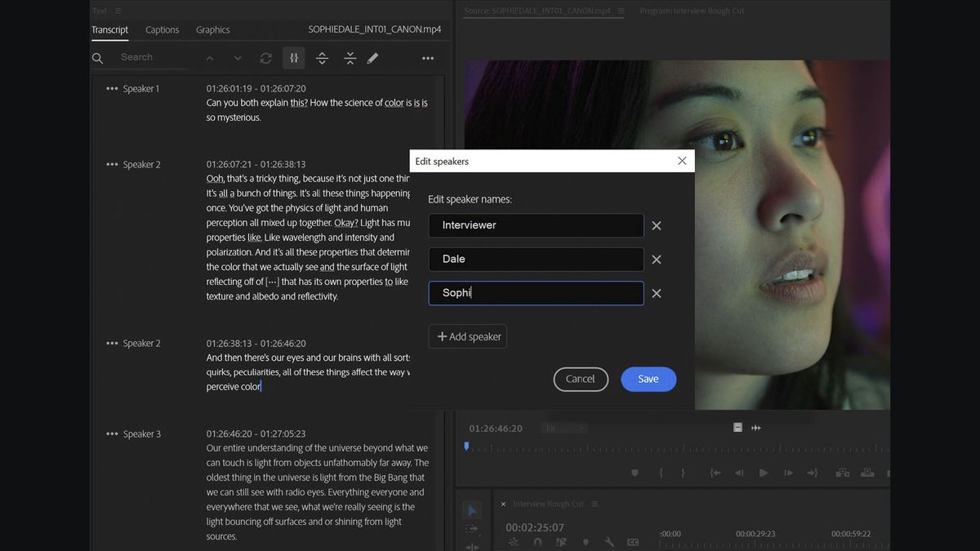Click the Add Marker button in source monitor
This screenshot has width=980, height=551.
(635, 473)
